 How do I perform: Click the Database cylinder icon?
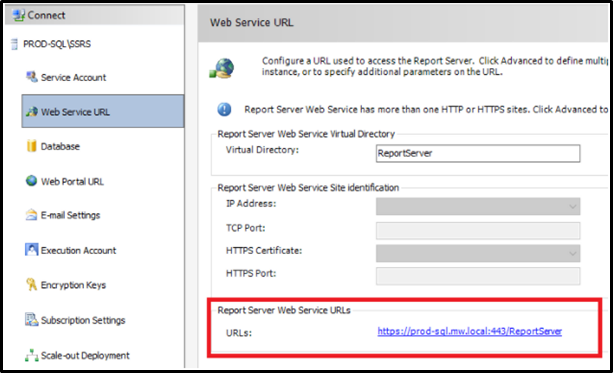31,146
